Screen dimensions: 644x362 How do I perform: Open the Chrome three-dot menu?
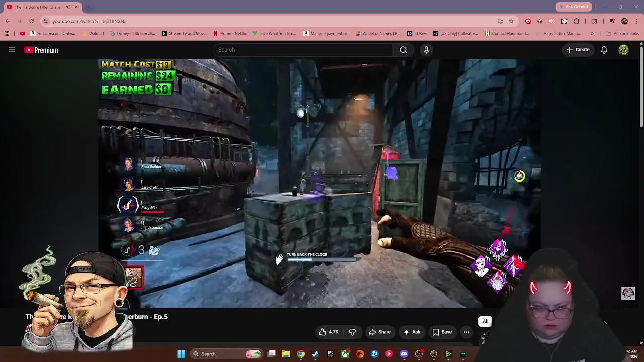tap(636, 21)
